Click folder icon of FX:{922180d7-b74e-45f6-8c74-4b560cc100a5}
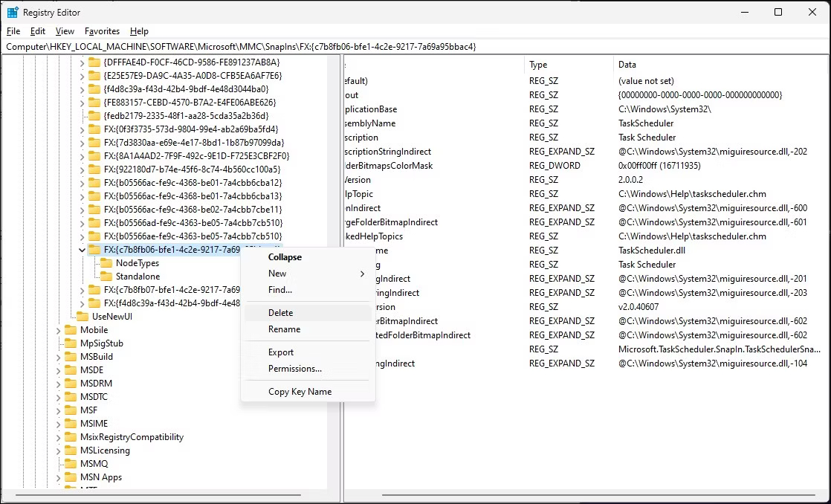This screenshot has height=504, width=831. tap(94, 169)
